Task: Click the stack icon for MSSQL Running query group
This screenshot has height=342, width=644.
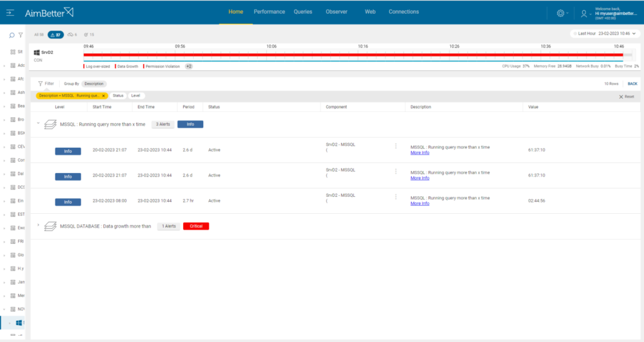Action: pos(50,124)
